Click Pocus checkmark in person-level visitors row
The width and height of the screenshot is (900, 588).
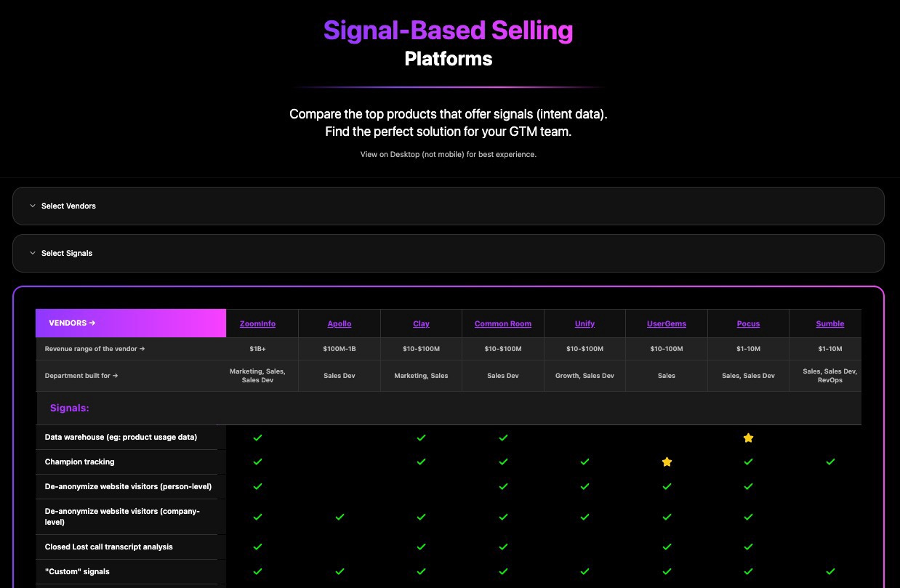[x=748, y=486]
